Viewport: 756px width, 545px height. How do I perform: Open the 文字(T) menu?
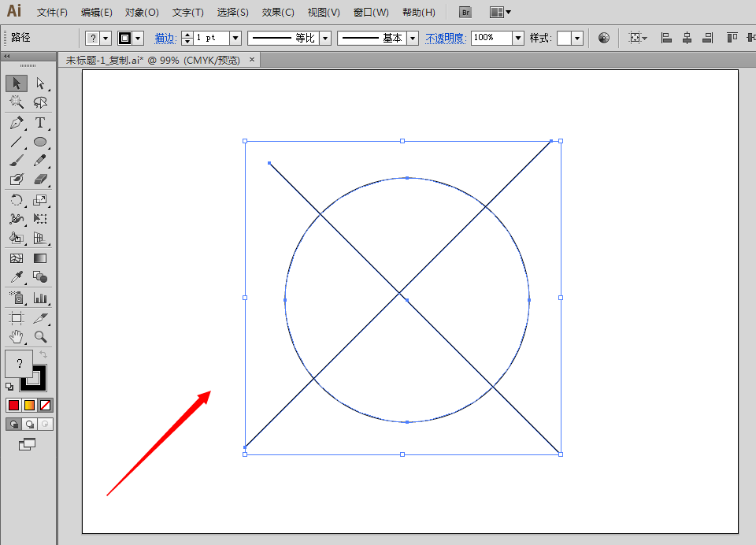pyautogui.click(x=188, y=13)
